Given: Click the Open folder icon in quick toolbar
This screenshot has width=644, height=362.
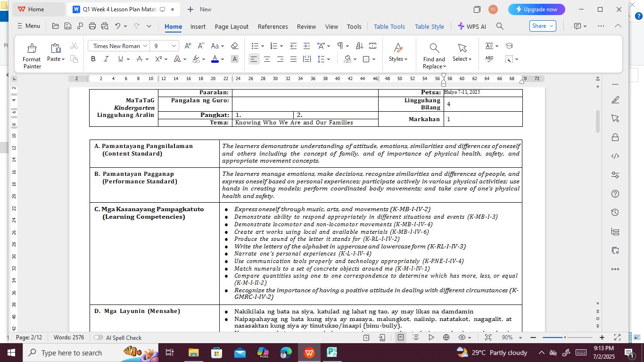Looking at the screenshot, I should (x=56, y=26).
